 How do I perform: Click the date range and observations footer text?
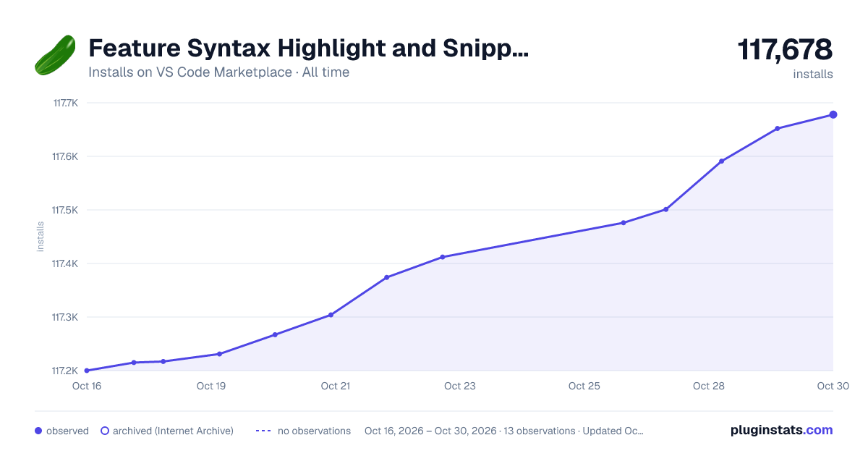click(x=504, y=431)
